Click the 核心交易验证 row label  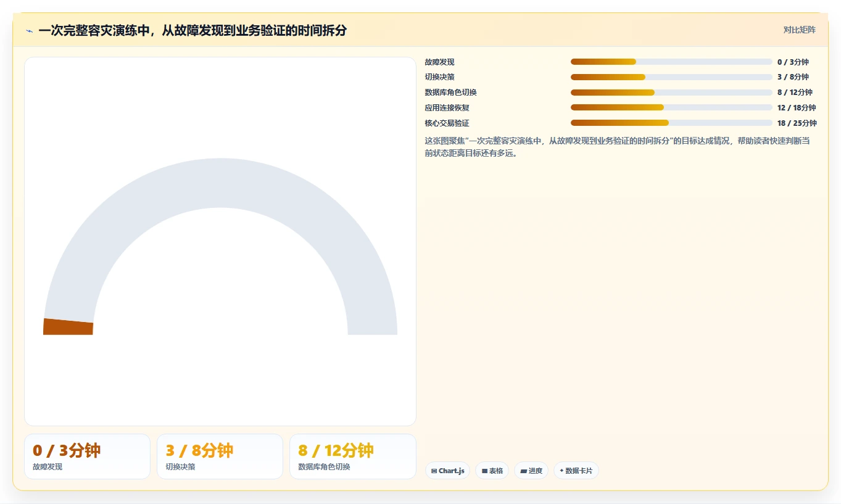(447, 123)
